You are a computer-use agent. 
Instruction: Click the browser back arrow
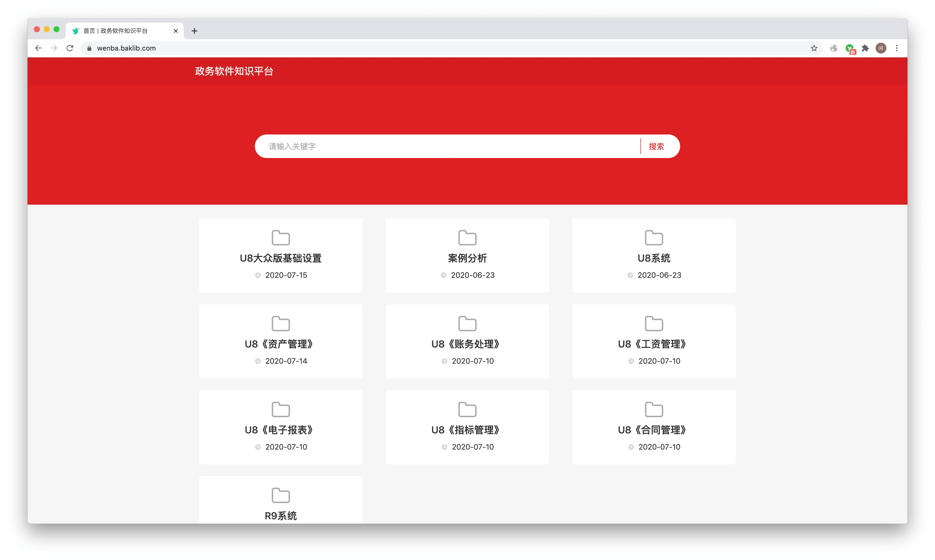click(x=38, y=48)
